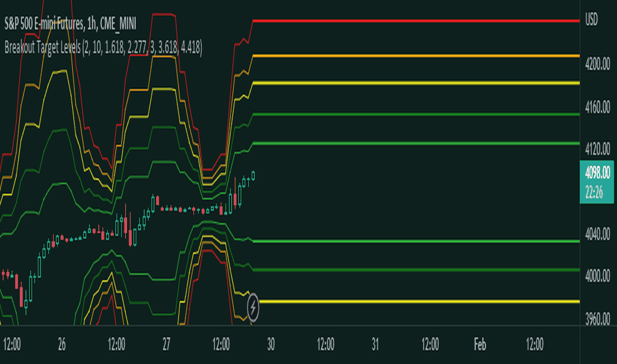Click the USD currency label
The width and height of the screenshot is (617, 364).
tap(591, 19)
